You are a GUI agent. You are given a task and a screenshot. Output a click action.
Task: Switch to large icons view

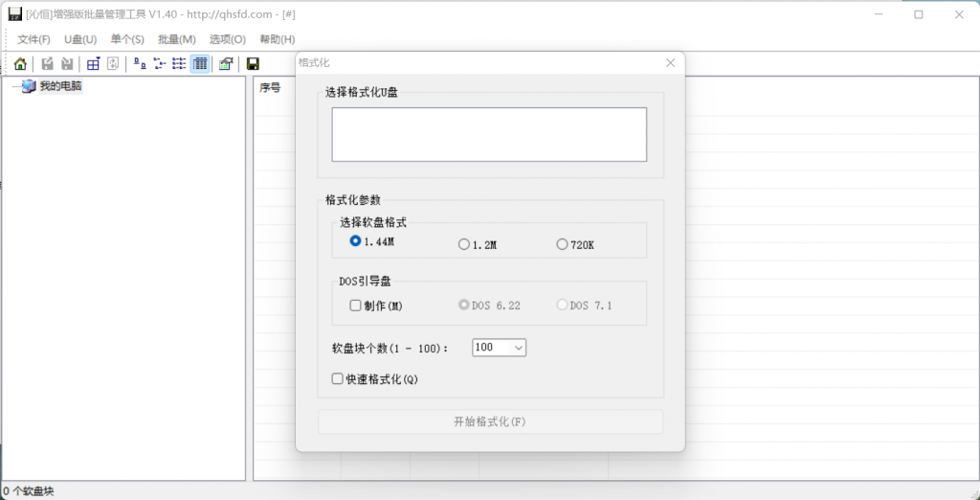(141, 64)
